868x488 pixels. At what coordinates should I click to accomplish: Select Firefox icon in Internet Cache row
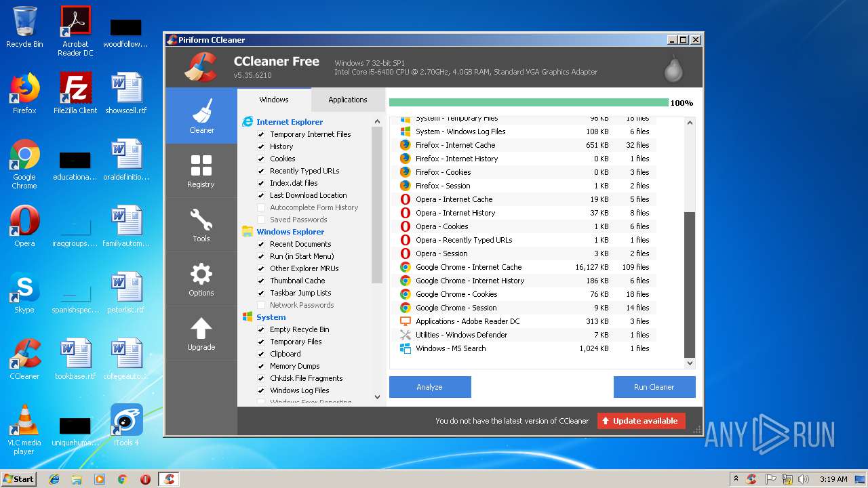[x=406, y=145]
